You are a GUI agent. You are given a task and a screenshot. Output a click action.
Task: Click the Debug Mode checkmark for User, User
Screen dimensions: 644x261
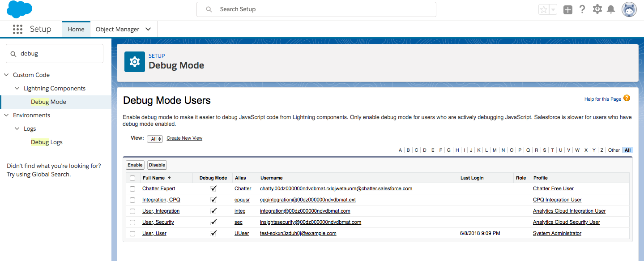[213, 233]
